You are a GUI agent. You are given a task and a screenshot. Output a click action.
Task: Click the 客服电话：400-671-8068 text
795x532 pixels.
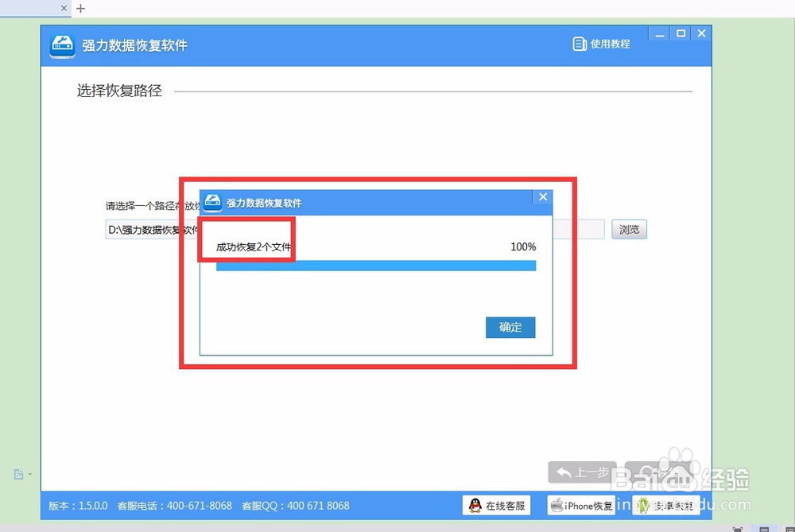coord(174,506)
